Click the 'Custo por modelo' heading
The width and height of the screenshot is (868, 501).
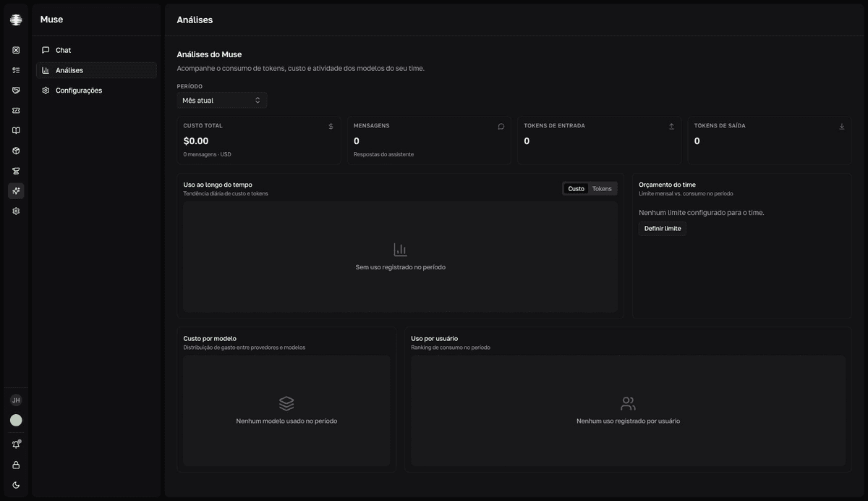(210, 338)
